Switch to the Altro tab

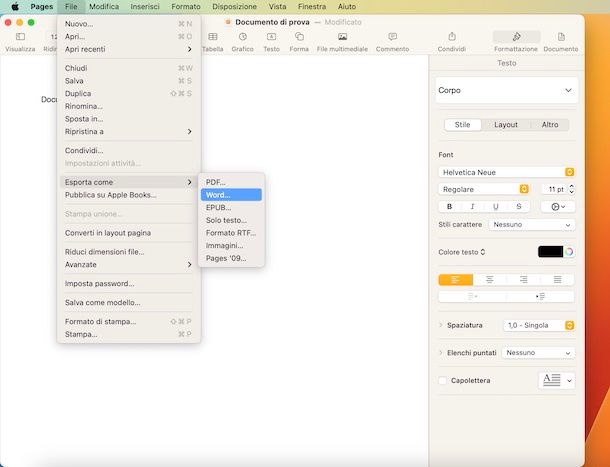click(550, 125)
